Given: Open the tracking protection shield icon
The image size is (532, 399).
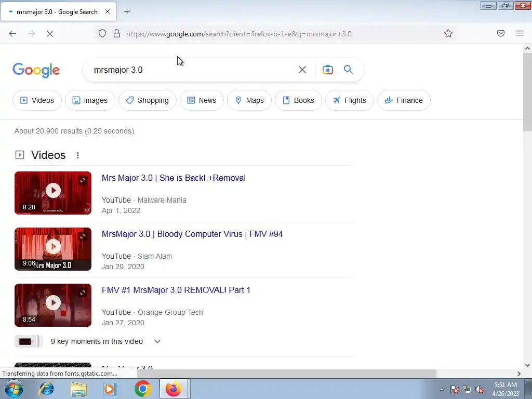Looking at the screenshot, I should point(102,34).
